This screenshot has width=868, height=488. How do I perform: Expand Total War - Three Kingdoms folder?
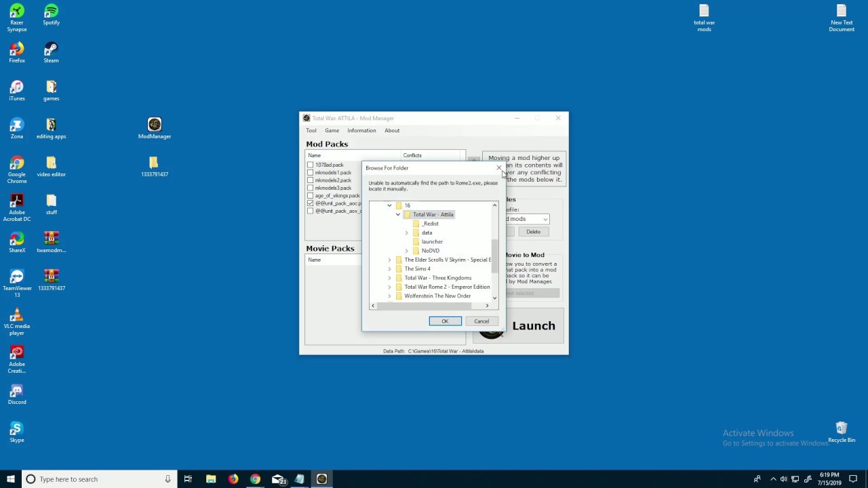click(389, 278)
